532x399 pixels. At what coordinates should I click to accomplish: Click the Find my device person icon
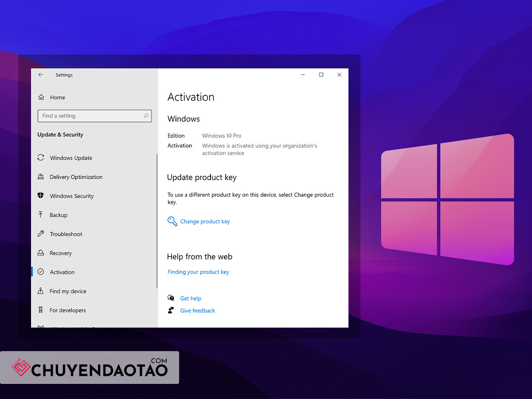click(x=41, y=291)
